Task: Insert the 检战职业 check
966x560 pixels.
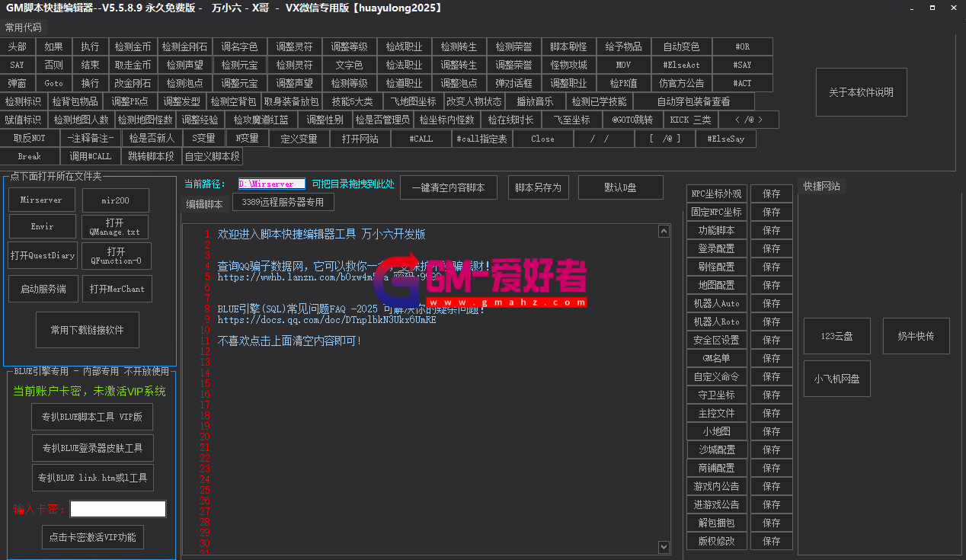Action: [404, 46]
